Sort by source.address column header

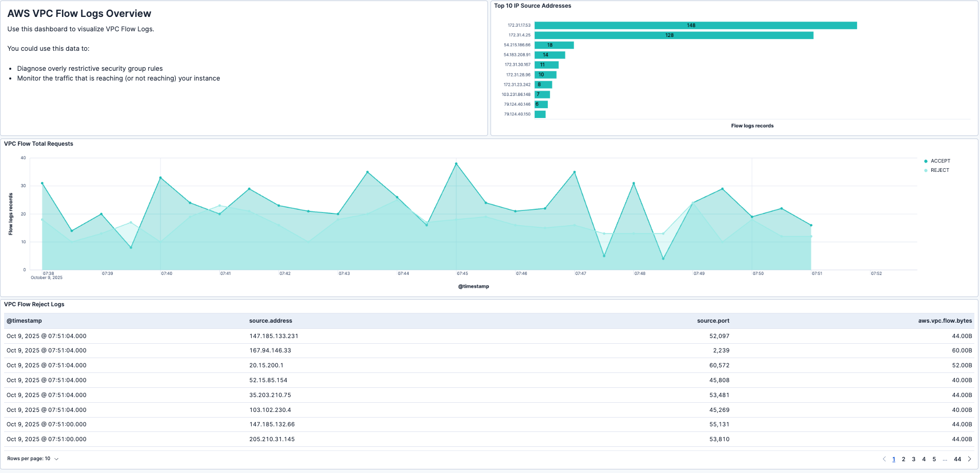tap(270, 320)
